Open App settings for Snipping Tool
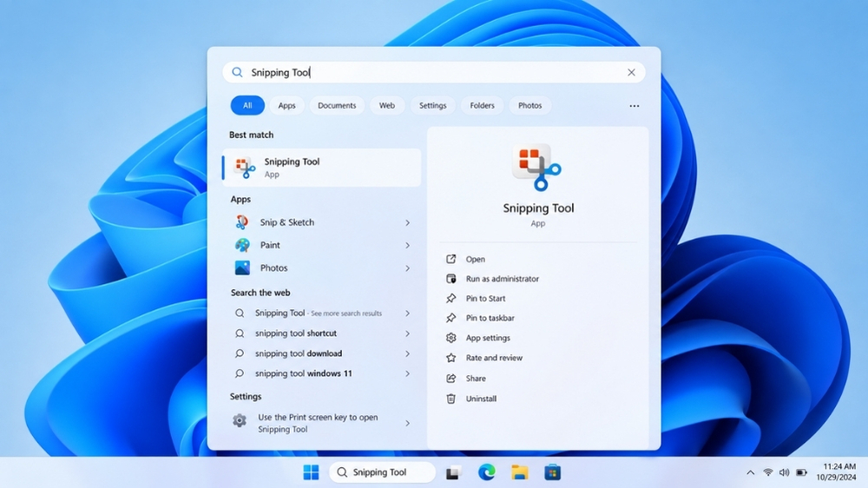Screen dimensions: 868x488 pos(488,338)
